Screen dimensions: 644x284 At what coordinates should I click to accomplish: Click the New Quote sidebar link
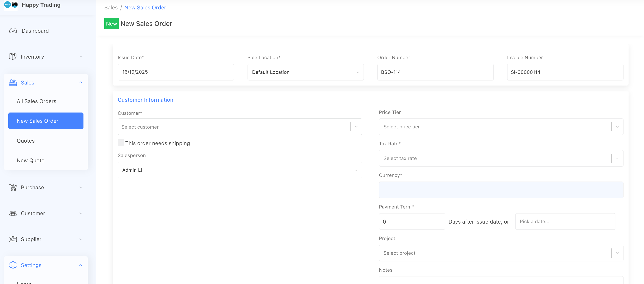[x=30, y=160]
